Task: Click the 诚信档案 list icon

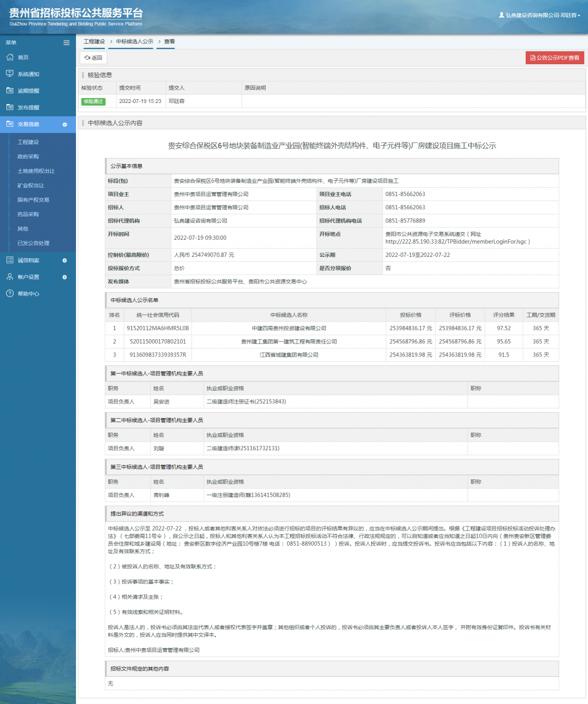Action: point(9,260)
